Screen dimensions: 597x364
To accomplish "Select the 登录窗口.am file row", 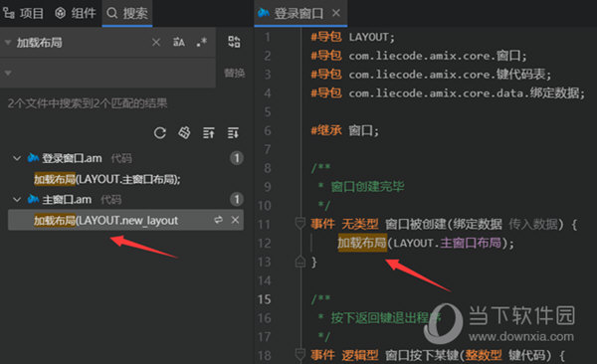I will coord(125,158).
